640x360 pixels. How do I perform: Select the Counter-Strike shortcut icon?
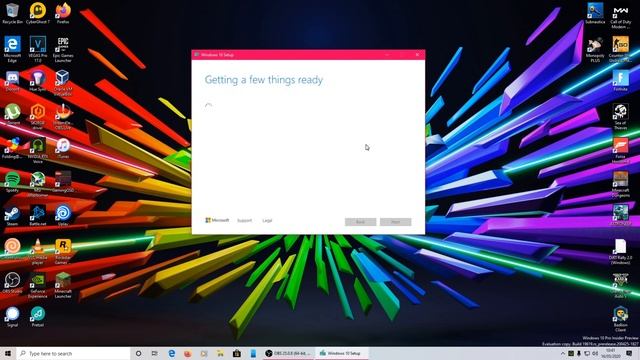pos(620,49)
